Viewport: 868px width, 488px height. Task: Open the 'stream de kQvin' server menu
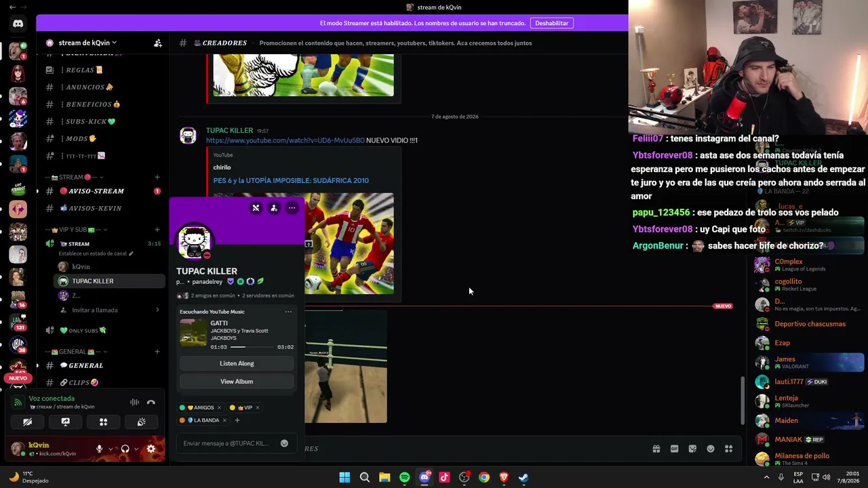tap(87, 43)
